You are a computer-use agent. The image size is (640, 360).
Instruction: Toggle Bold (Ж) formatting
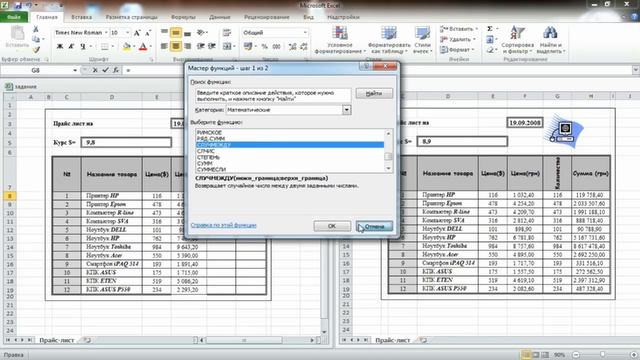[60, 47]
